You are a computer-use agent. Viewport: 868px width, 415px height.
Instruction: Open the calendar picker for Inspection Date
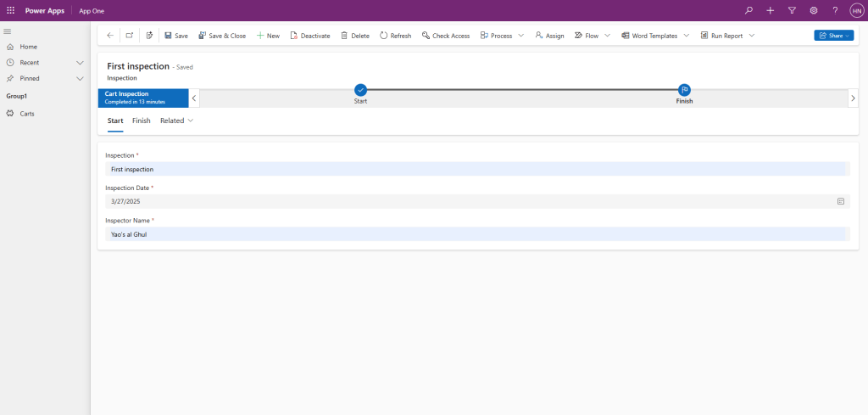click(x=841, y=201)
